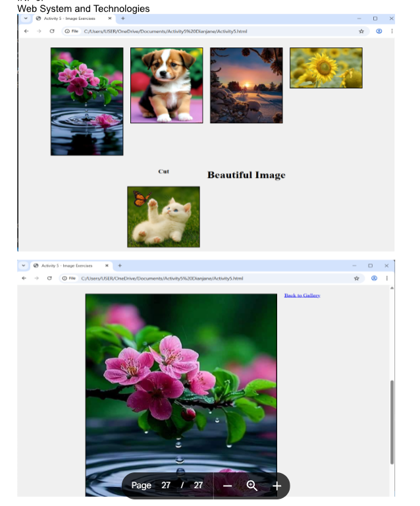This screenshot has height=506, width=420.
Task: Click the address bar in upper browser window
Action: pyautogui.click(x=197, y=31)
